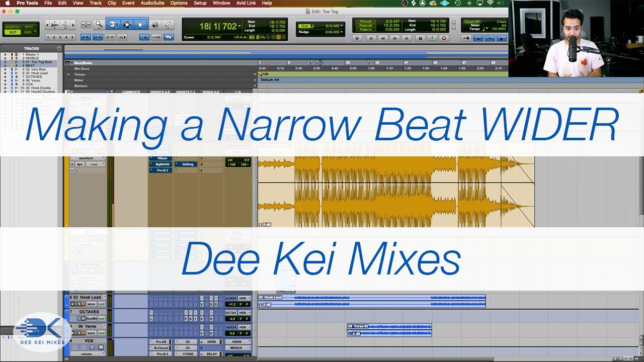Select the Pencil tool

click(168, 24)
